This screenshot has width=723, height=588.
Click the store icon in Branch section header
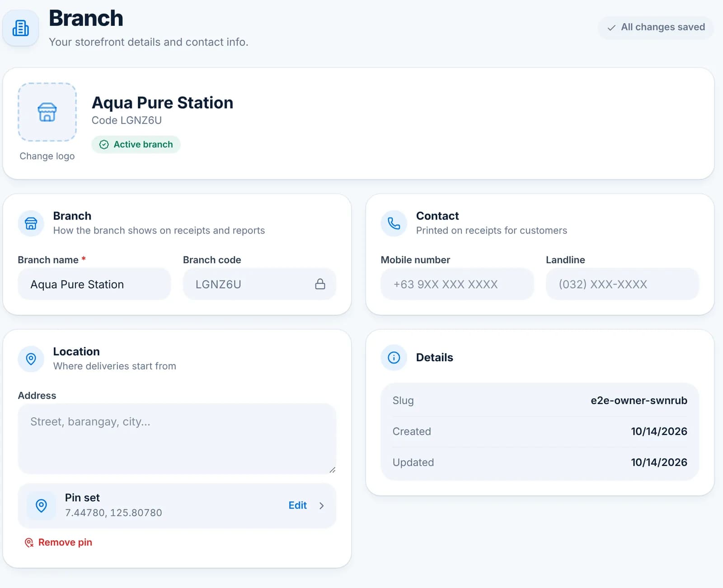click(31, 223)
